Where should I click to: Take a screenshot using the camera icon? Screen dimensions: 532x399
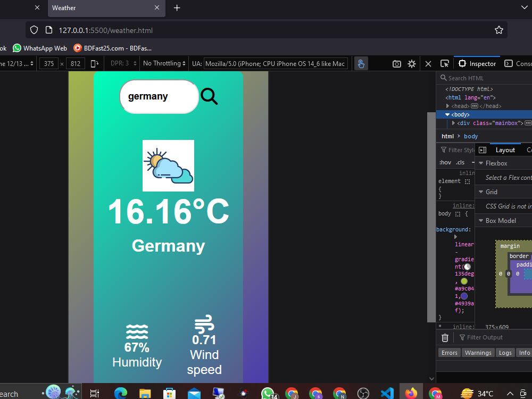(x=396, y=63)
